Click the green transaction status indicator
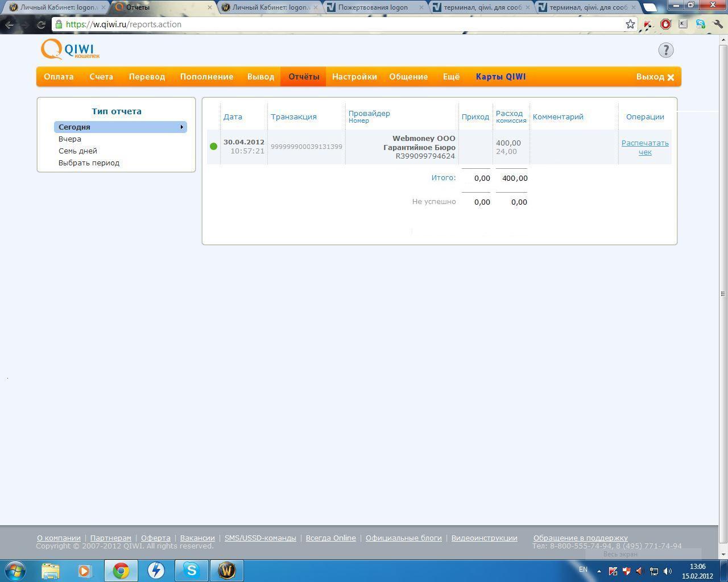This screenshot has height=582, width=728. pos(214,147)
